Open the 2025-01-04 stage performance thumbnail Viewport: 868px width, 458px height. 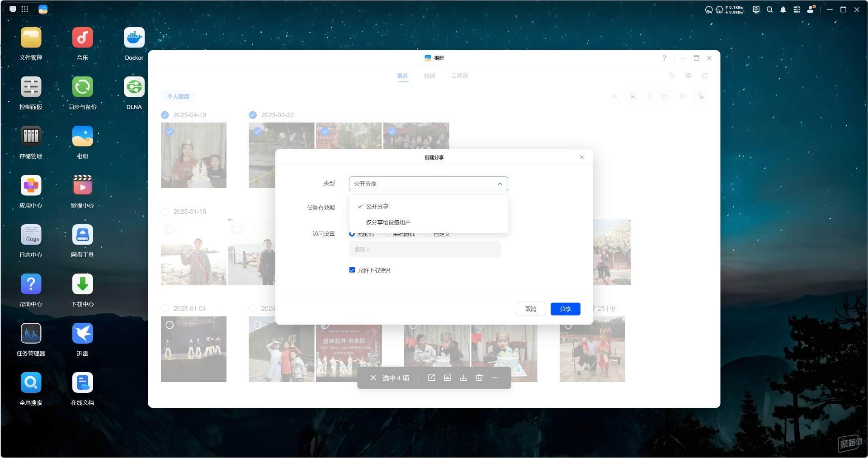(193, 349)
